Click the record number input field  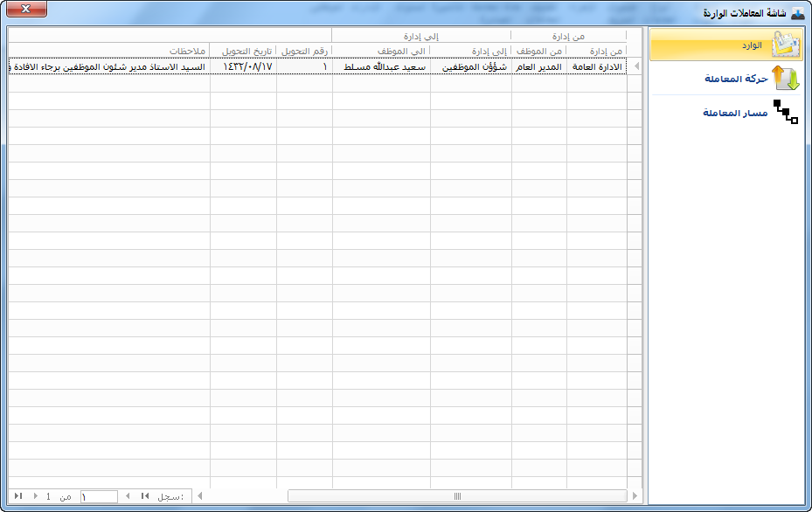point(99,496)
